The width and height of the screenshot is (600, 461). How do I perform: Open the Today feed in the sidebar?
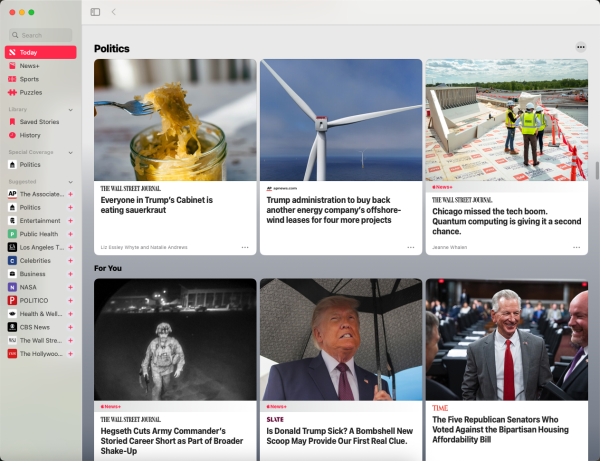41,52
